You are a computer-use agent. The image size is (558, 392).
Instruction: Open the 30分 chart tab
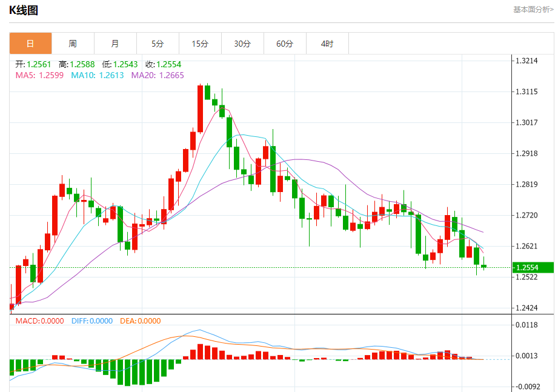[242, 44]
